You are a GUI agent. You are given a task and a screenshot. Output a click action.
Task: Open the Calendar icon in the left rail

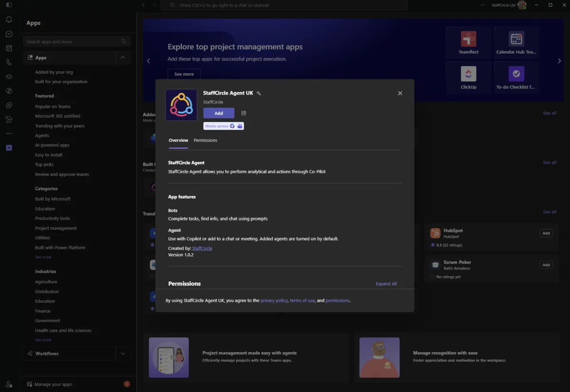pos(9,48)
